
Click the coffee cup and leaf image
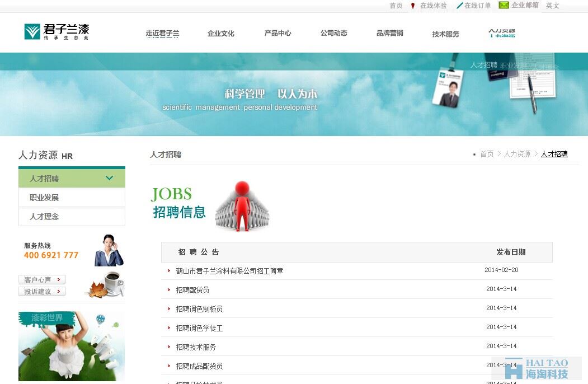tap(106, 284)
